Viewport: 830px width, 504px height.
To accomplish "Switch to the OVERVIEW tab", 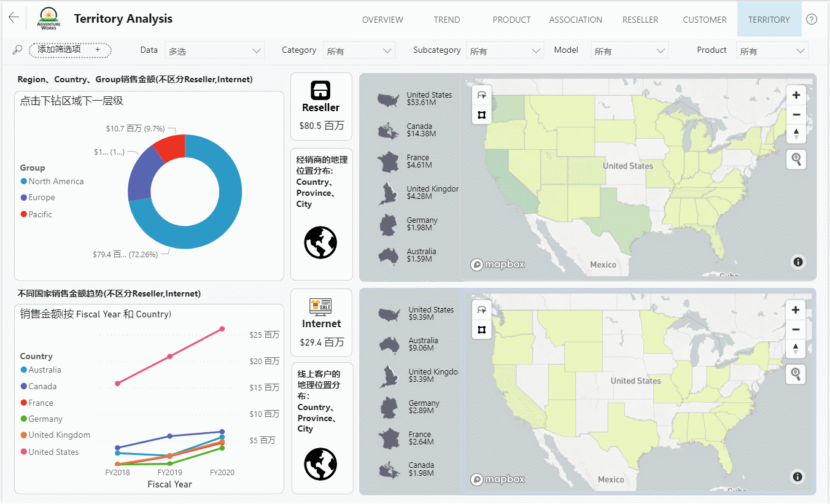I will [382, 20].
